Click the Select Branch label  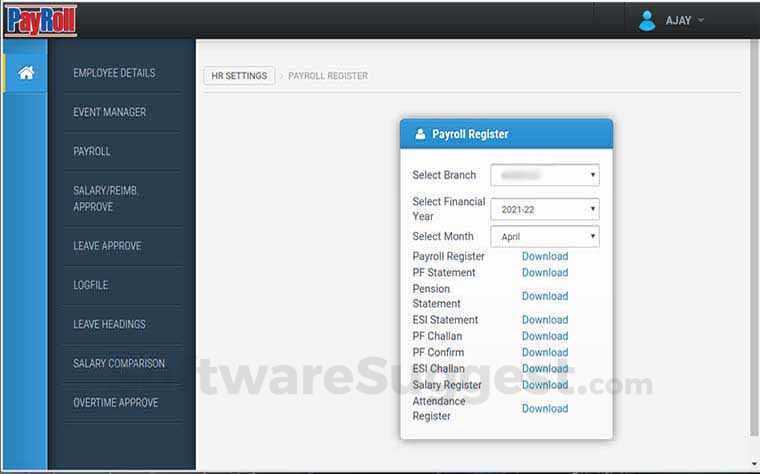coord(444,175)
